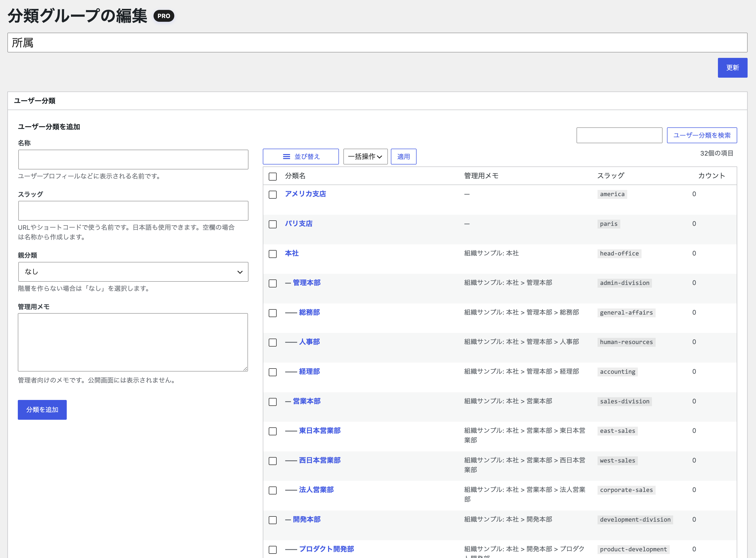This screenshot has height=558, width=756.
Task: Click the general-affairs slug cell
Action: [626, 313]
